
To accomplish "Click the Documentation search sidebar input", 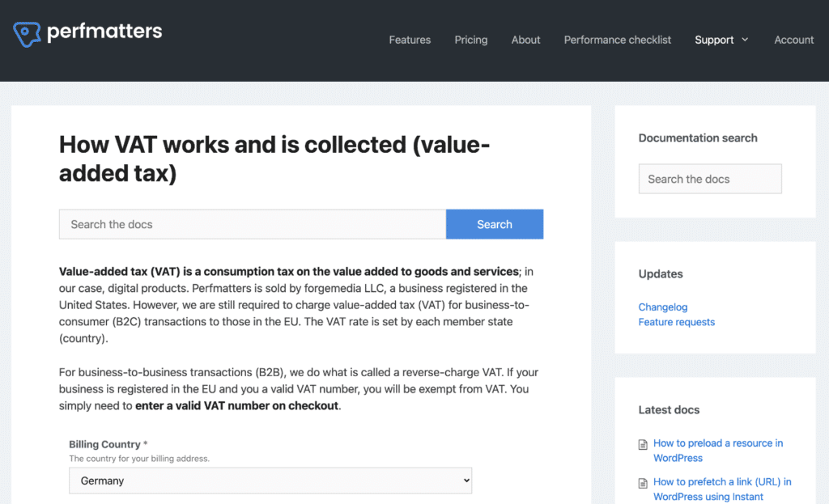I will [x=710, y=179].
